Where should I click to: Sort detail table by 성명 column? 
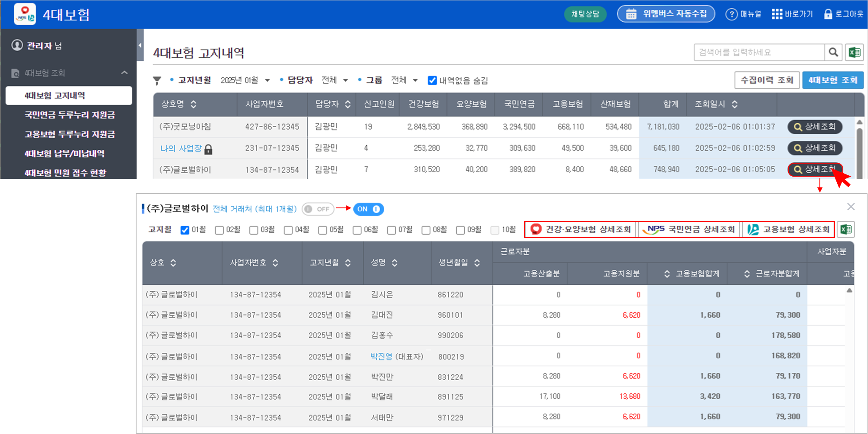395,263
